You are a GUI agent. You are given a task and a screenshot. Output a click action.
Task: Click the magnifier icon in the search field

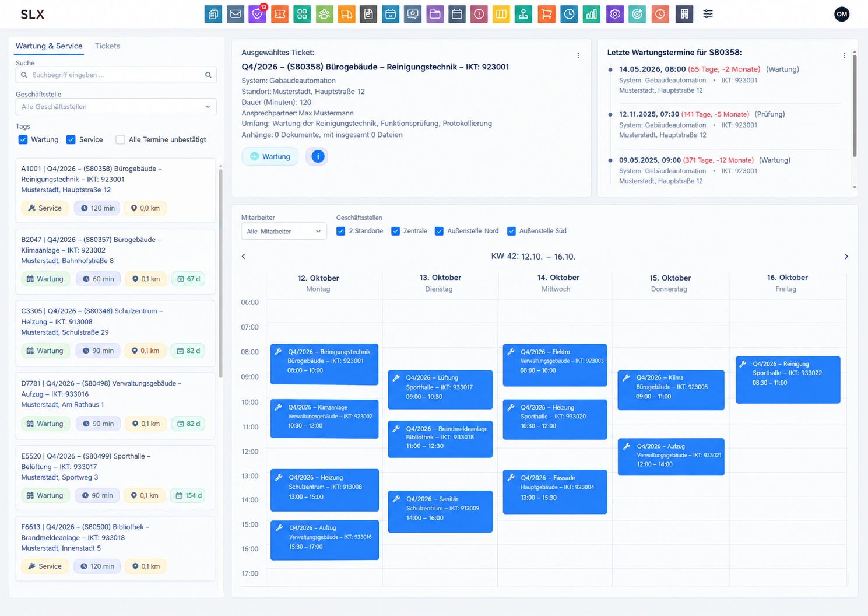pyautogui.click(x=208, y=75)
